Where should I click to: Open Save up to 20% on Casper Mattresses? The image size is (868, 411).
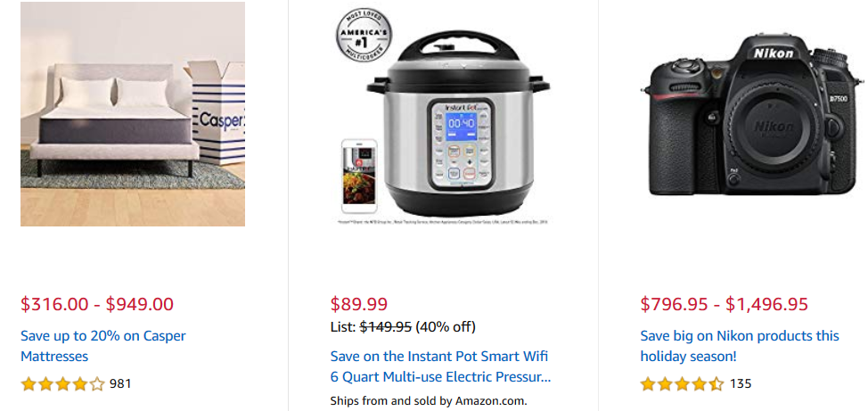point(103,346)
